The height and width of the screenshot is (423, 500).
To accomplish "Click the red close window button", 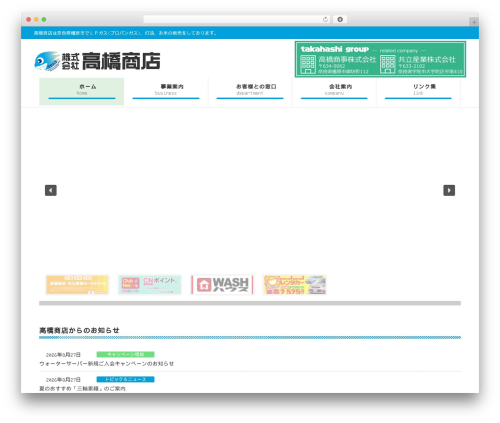I will pos(29,19).
